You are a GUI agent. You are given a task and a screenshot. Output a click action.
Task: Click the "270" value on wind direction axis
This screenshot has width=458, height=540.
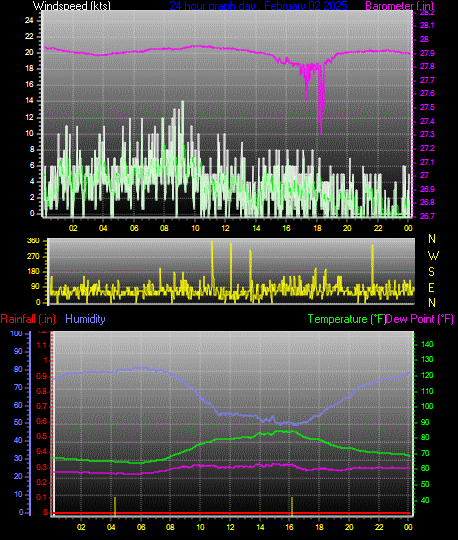[33, 256]
